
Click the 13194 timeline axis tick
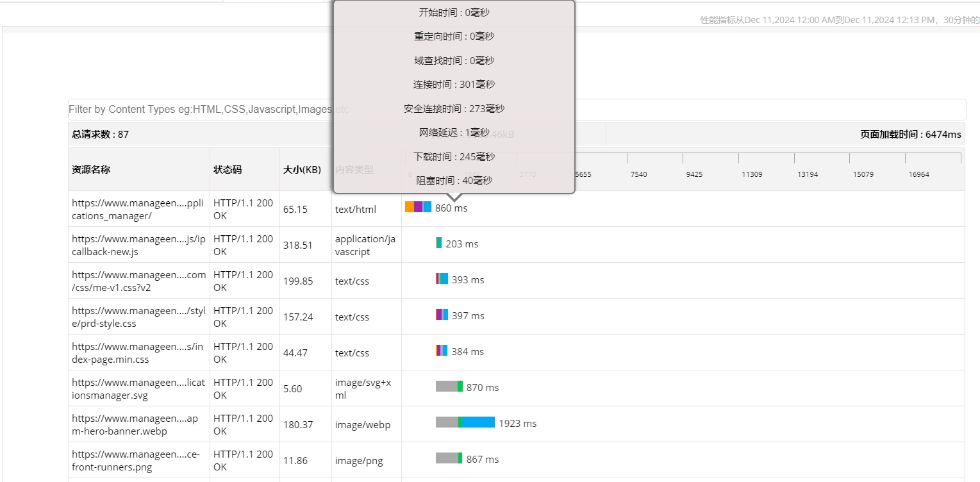(x=808, y=174)
